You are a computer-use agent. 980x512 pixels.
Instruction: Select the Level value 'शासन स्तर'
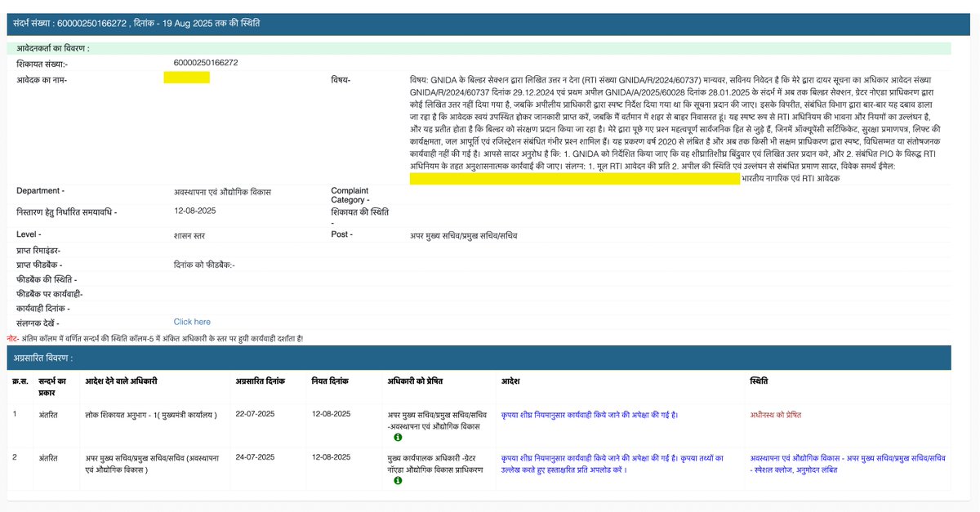[190, 235]
